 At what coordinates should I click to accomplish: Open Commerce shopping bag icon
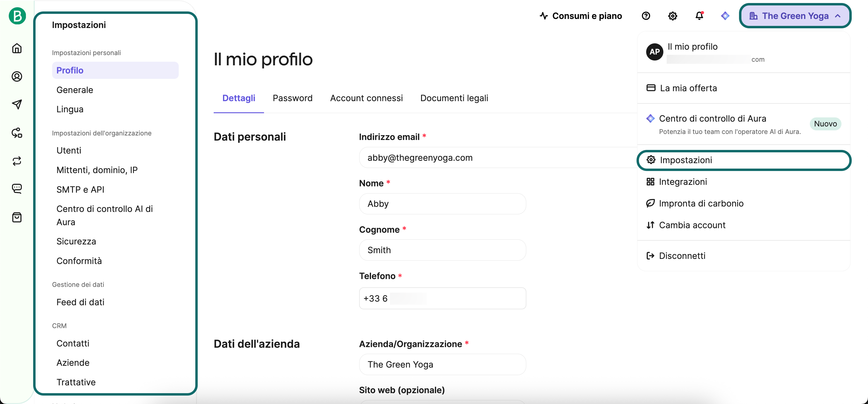coord(17,217)
